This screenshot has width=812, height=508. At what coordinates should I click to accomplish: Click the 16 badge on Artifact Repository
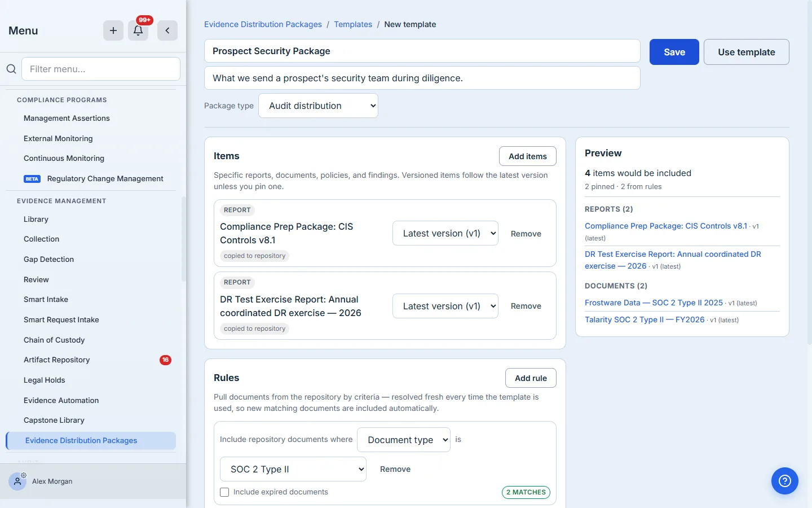(165, 360)
